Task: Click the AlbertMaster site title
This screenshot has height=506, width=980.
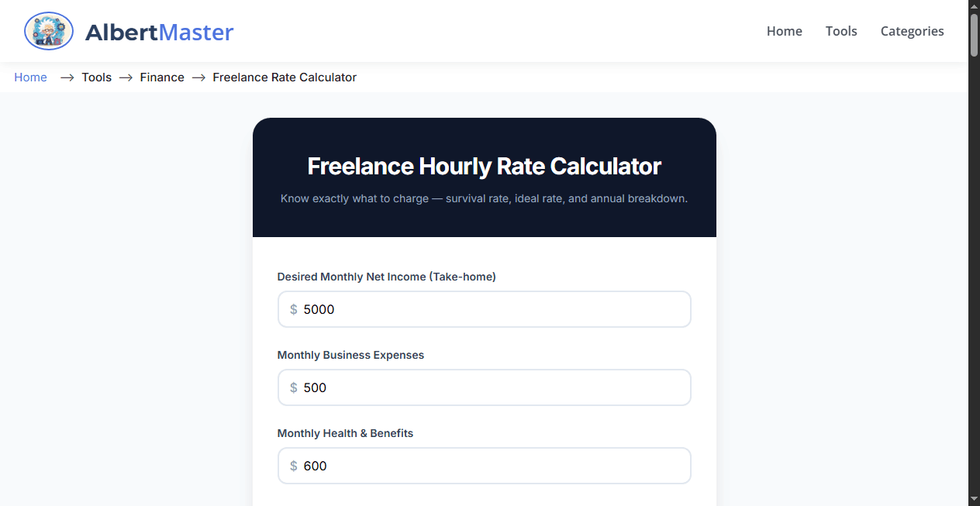Action: 160,32
